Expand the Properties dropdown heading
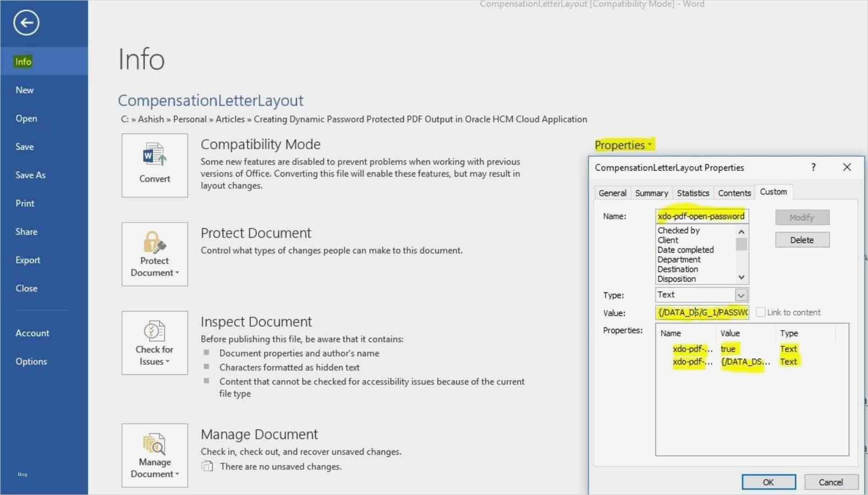Screen dimensions: 868x495 [623, 145]
